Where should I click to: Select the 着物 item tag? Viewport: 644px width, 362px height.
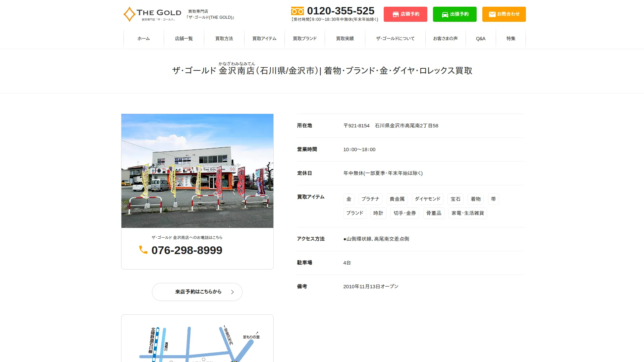tap(476, 199)
